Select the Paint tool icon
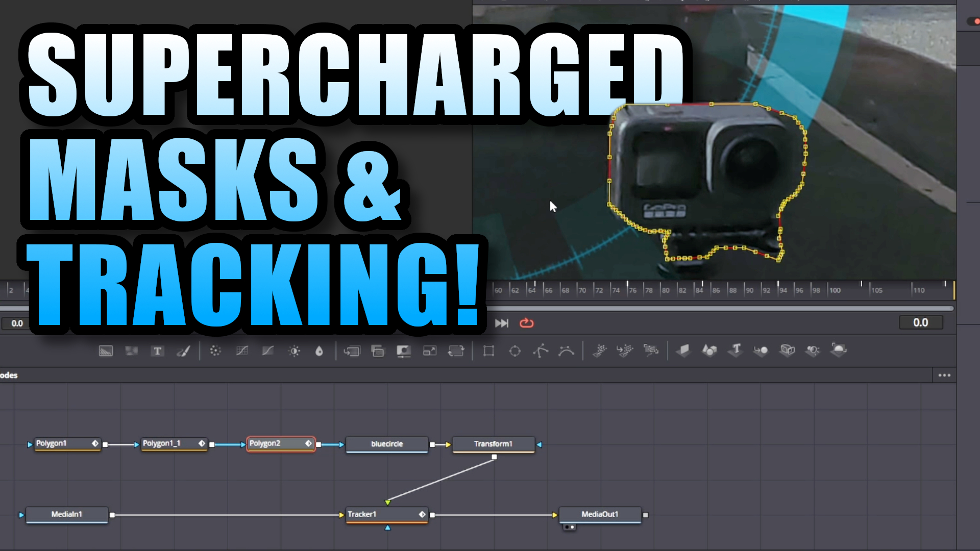The image size is (980, 551). (183, 351)
